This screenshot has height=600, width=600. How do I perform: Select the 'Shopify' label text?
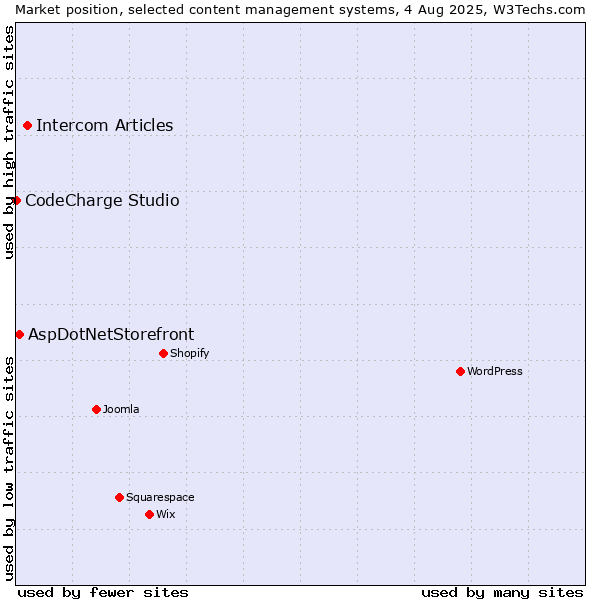[x=189, y=353]
